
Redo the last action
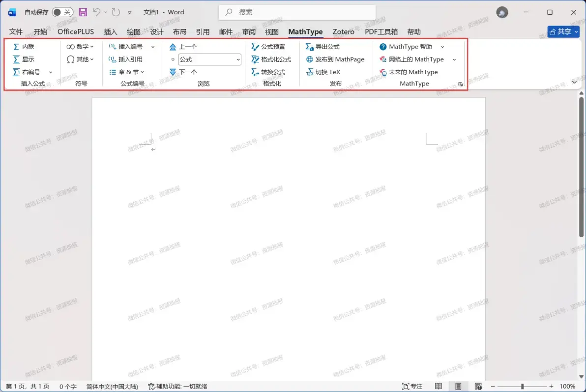coord(116,12)
